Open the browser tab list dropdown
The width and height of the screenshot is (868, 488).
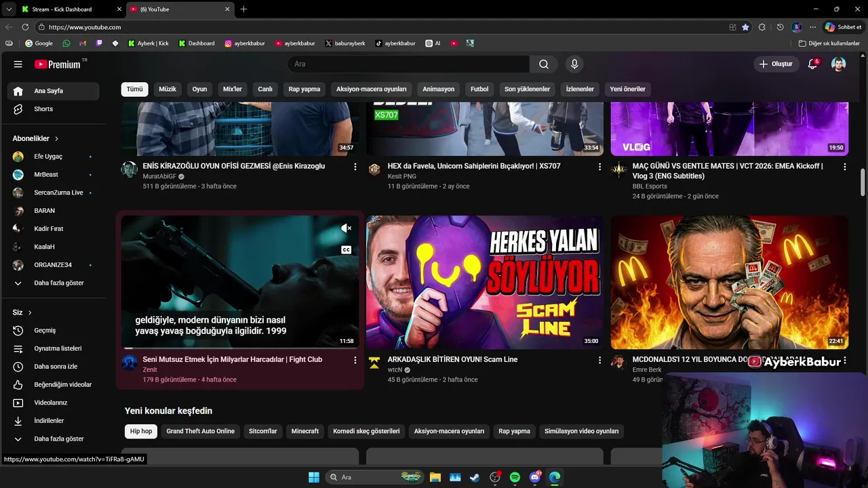tap(8, 9)
